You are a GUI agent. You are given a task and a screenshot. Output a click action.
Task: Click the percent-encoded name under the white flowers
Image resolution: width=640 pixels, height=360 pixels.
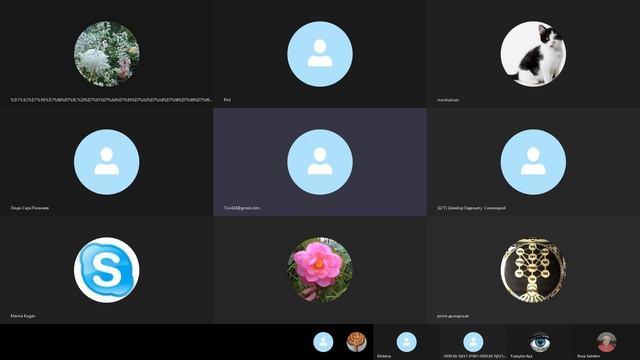pyautogui.click(x=111, y=100)
